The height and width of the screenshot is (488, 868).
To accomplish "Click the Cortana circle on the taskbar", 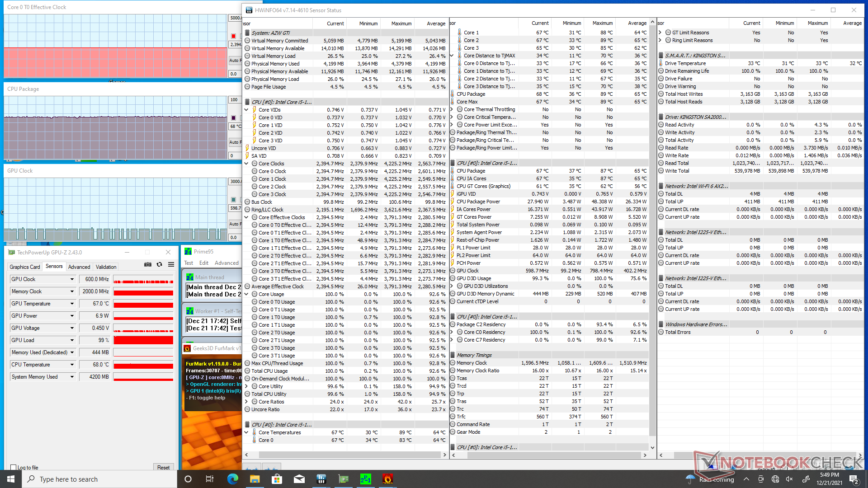I will click(x=188, y=479).
